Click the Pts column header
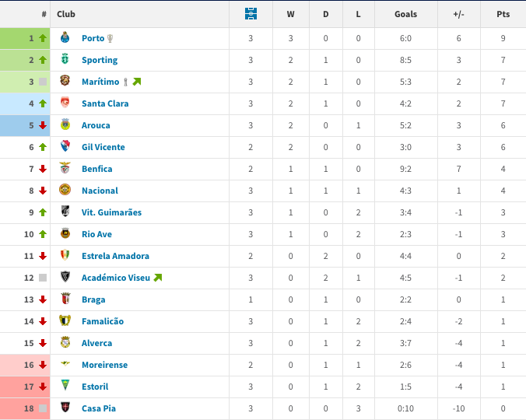The width and height of the screenshot is (526, 420). 503,14
